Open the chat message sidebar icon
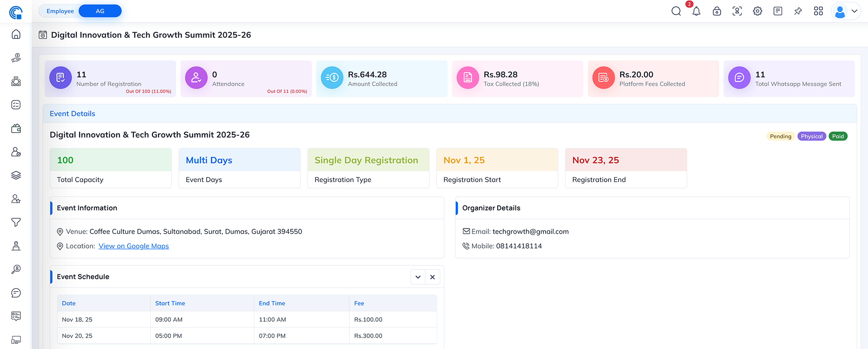 16,293
